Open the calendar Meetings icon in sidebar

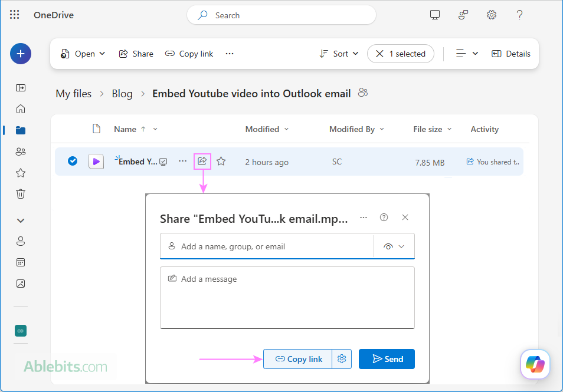(x=21, y=262)
